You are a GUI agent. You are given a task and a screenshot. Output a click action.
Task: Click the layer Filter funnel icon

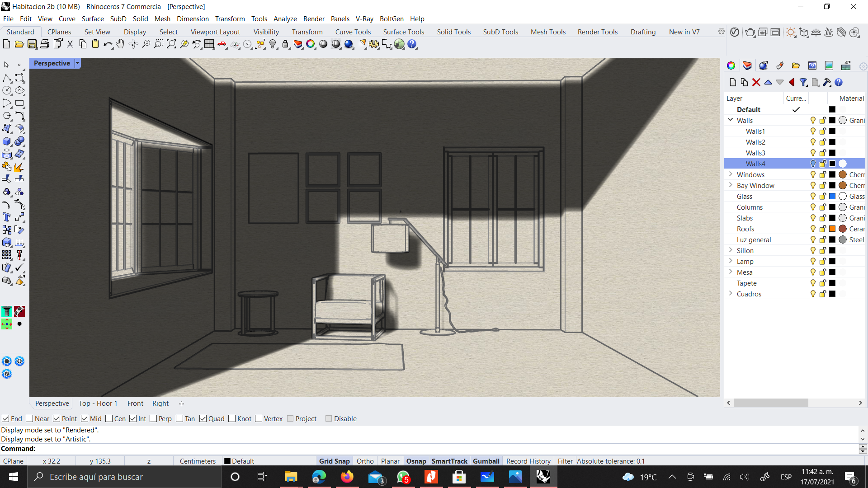coord(803,82)
